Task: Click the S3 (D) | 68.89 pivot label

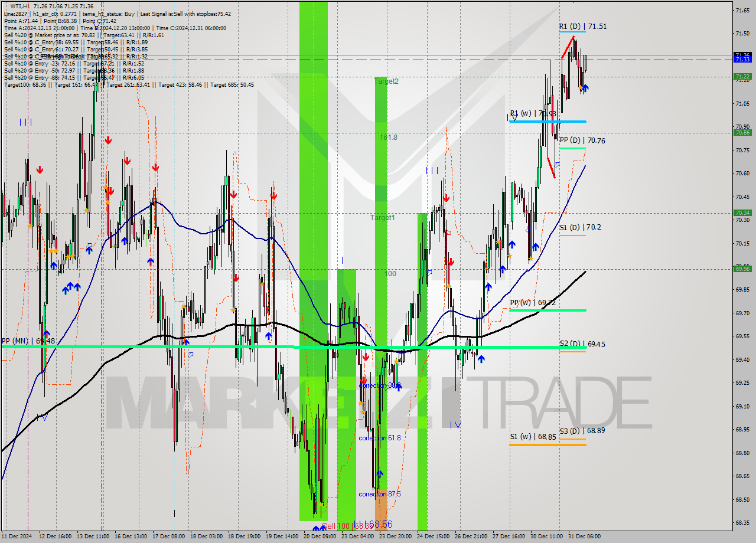Action: tap(582, 431)
